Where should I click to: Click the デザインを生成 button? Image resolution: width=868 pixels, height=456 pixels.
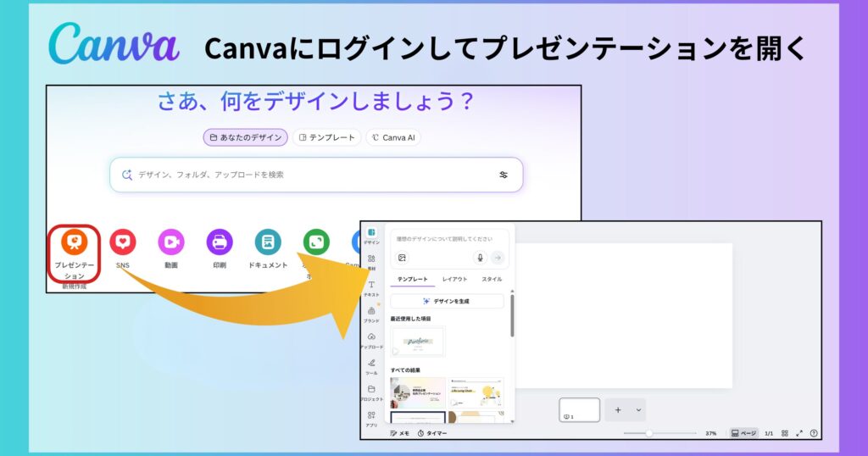coord(447,301)
